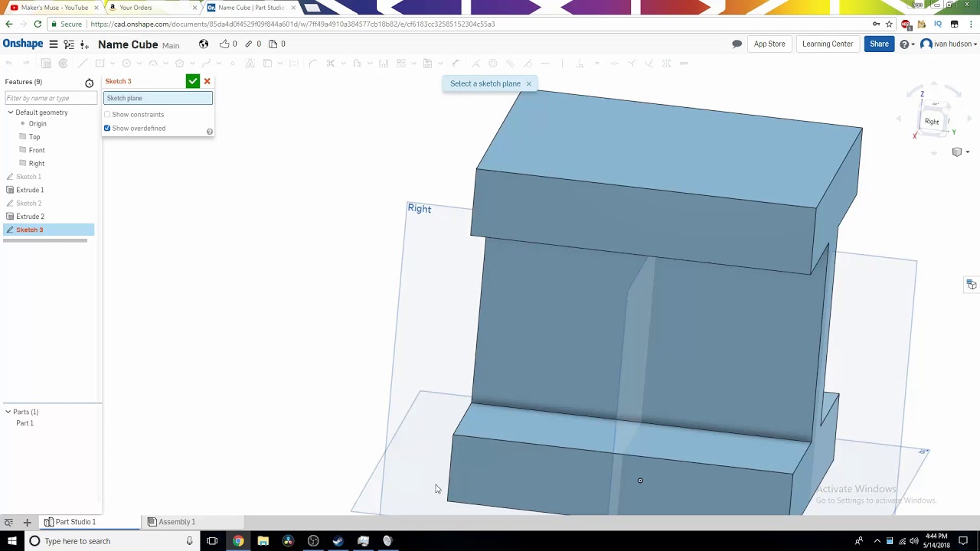Cancel Sketch 3 with the red X
Image resolution: width=980 pixels, height=551 pixels.
pos(207,81)
